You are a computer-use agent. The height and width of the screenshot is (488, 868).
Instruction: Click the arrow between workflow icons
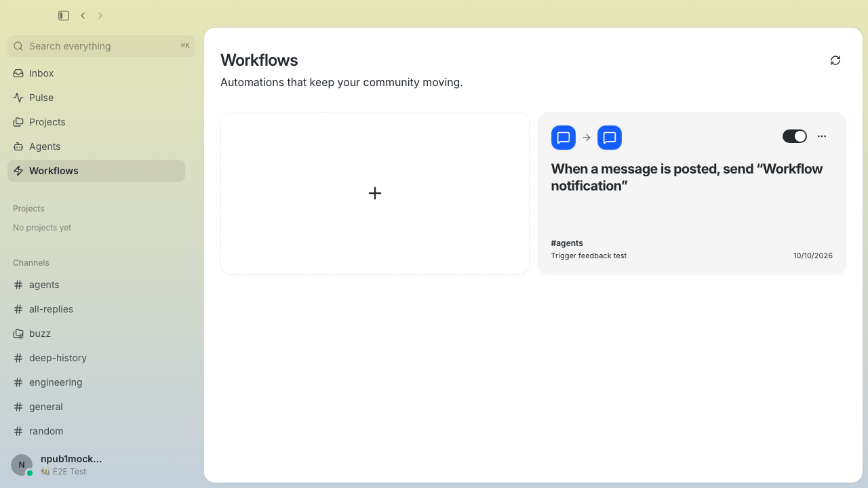pyautogui.click(x=587, y=138)
